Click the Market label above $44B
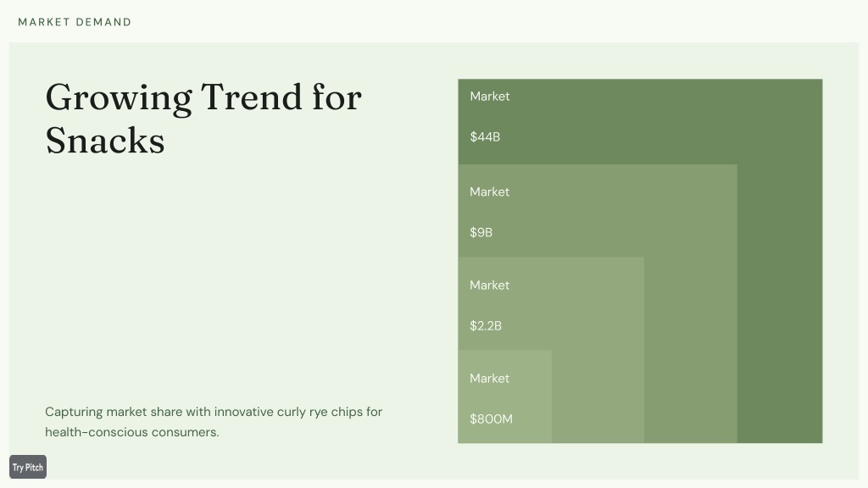Image resolution: width=868 pixels, height=488 pixels. [490, 97]
